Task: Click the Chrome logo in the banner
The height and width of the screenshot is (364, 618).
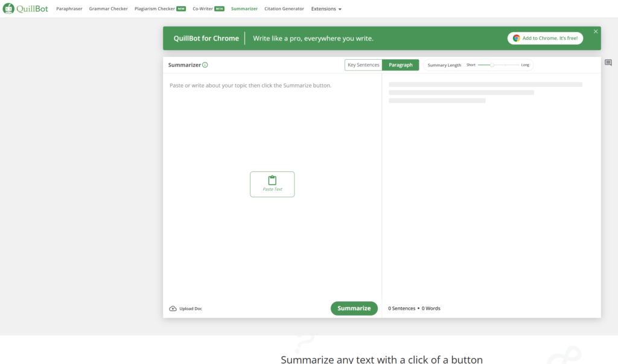Action: point(517,38)
